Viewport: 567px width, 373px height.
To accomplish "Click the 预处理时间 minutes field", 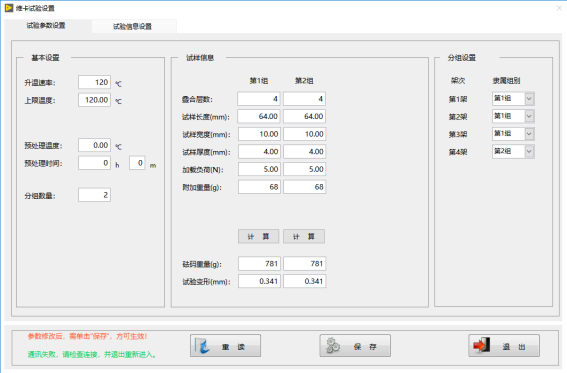I will pyautogui.click(x=137, y=163).
